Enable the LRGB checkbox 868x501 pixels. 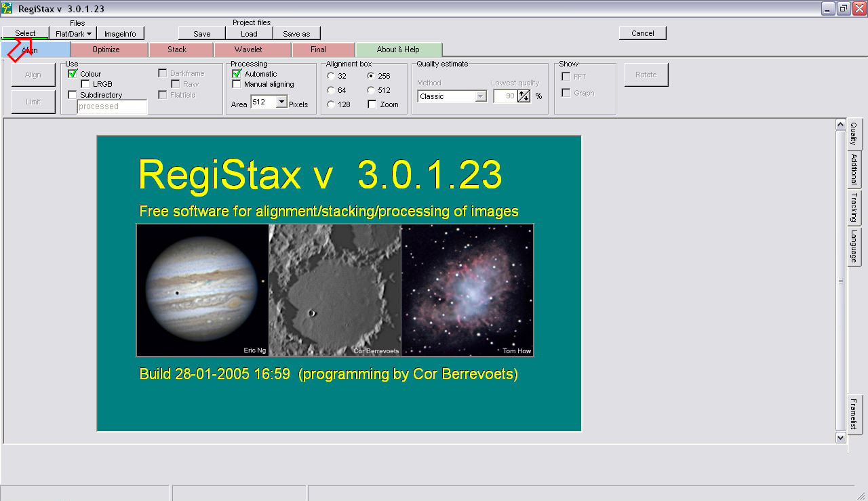tap(85, 84)
